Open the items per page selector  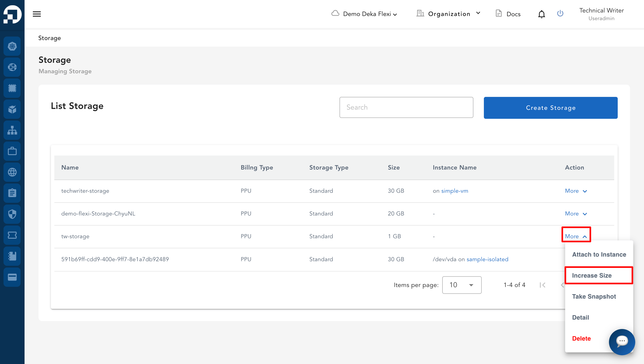pyautogui.click(x=462, y=285)
